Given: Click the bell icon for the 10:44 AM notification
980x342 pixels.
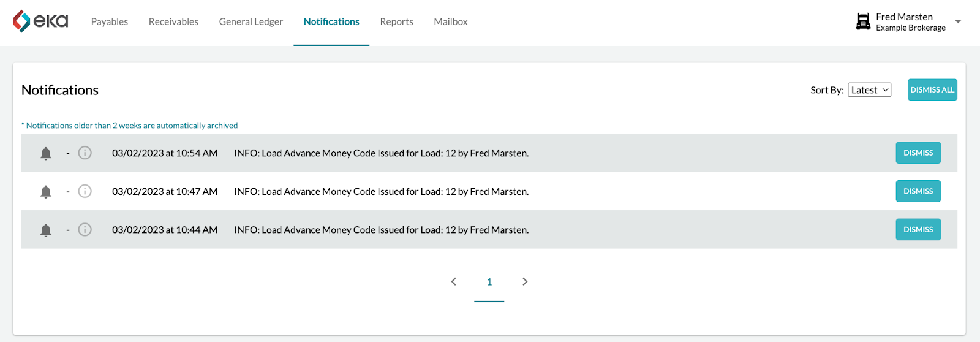Looking at the screenshot, I should 46,230.
